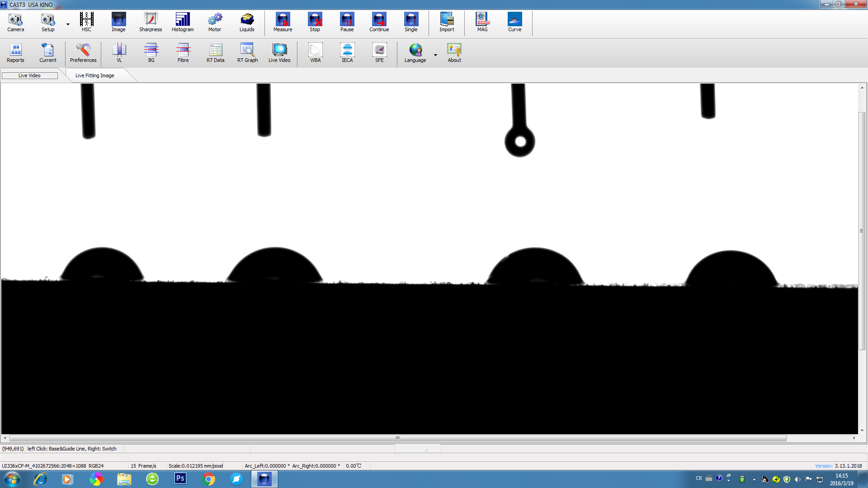Open the Histogram panel

182,21
